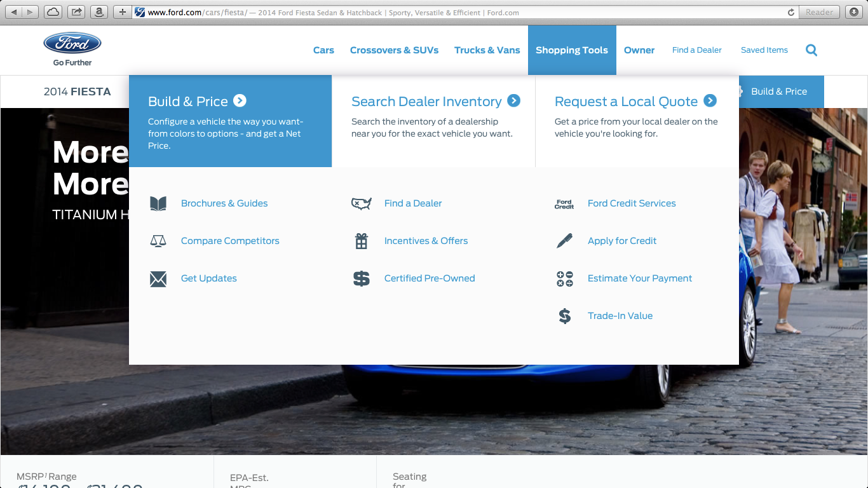Open Estimate Your Payment link
868x488 pixels.
click(640, 278)
